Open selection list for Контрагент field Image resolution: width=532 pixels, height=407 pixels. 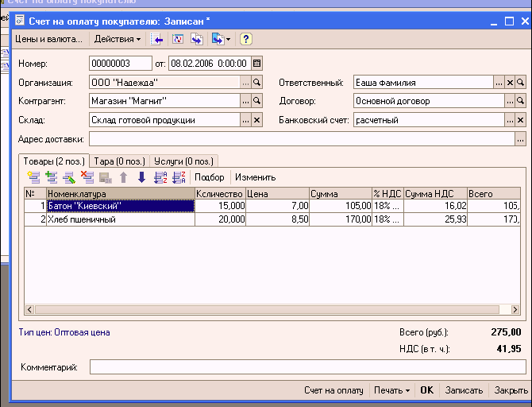click(x=245, y=101)
